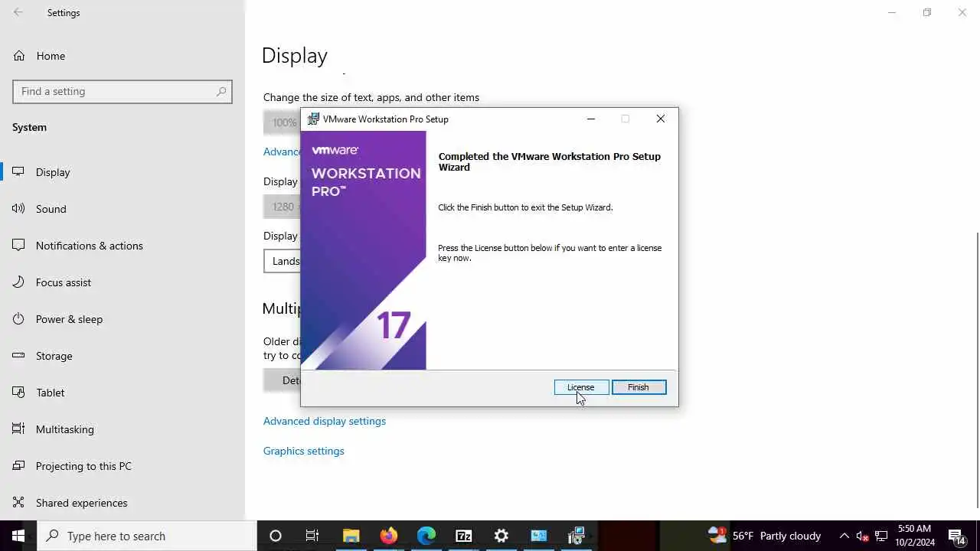The width and height of the screenshot is (980, 551).
Task: Close the VMware Workstation Pro Setup dialog
Action: pos(660,119)
